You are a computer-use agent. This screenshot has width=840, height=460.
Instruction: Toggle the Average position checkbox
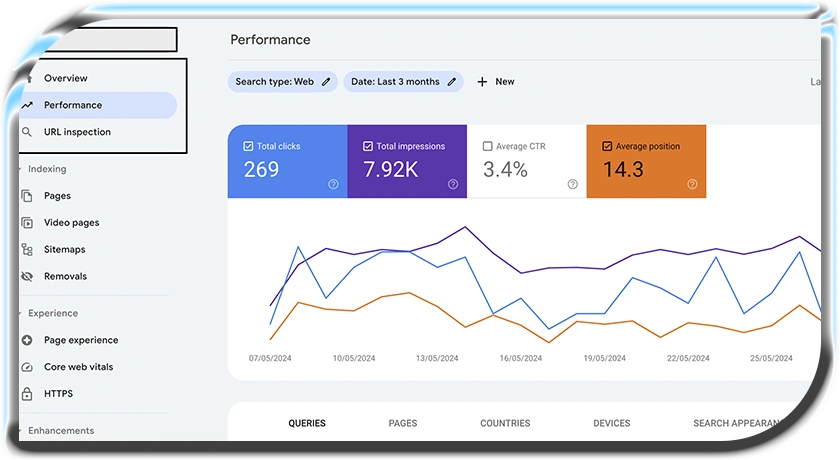(x=607, y=146)
